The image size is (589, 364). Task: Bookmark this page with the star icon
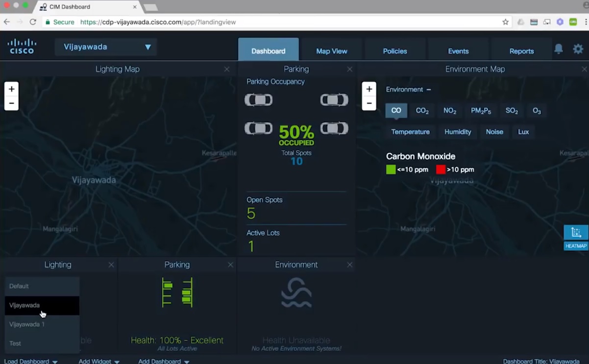506,22
